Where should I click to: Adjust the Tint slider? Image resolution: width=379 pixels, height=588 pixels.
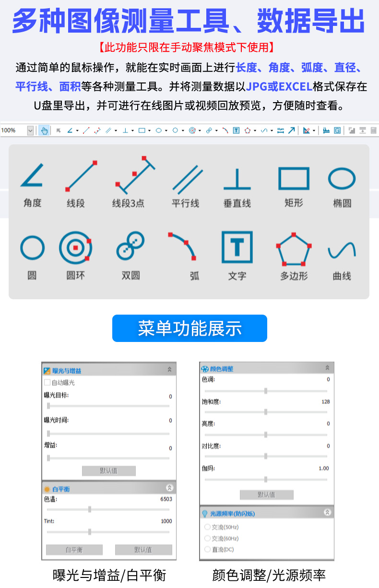(108, 531)
